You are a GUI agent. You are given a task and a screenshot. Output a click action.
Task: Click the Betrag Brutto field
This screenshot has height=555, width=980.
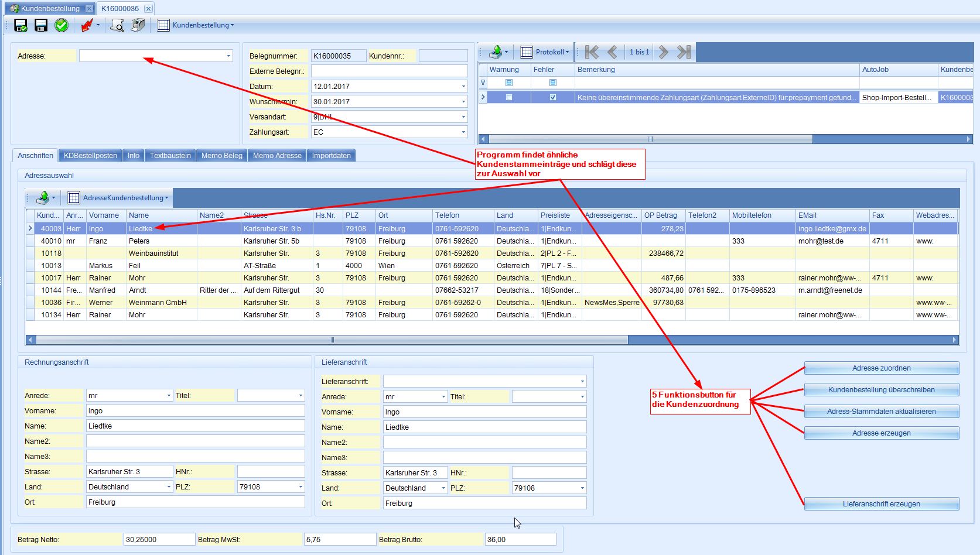click(520, 539)
